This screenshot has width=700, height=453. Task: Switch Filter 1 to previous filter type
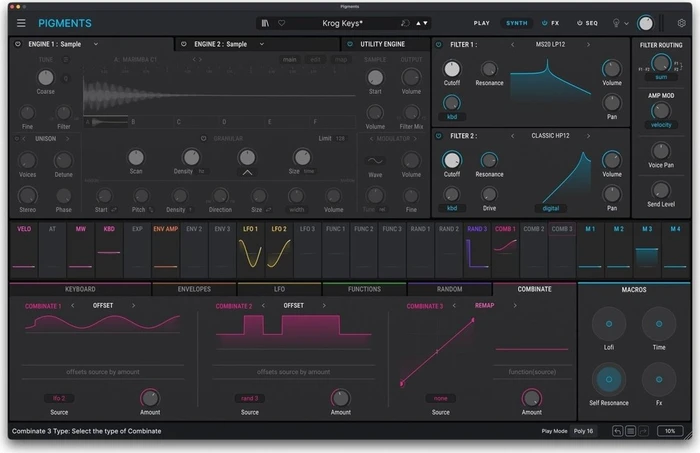[512, 45]
